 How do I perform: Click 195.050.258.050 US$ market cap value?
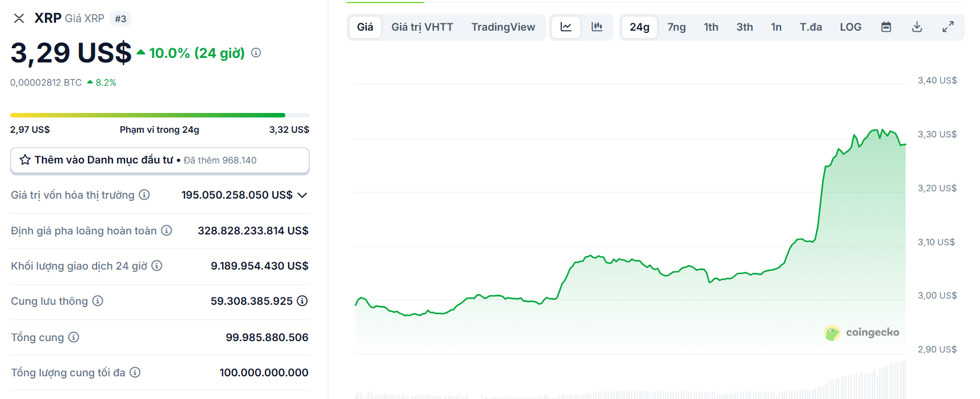(x=237, y=195)
